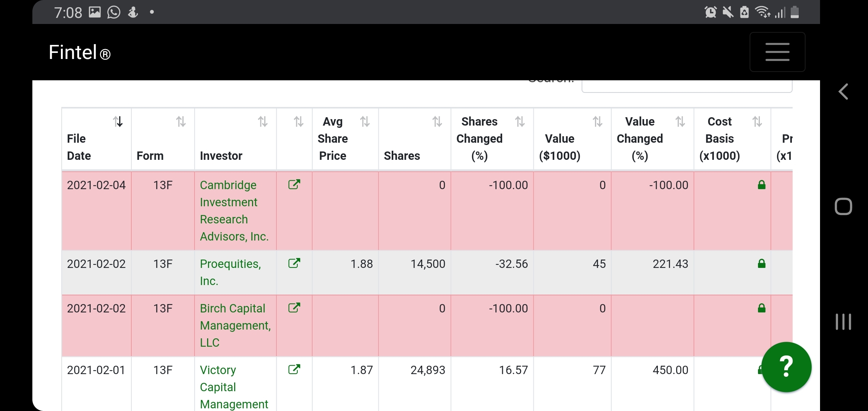The height and width of the screenshot is (411, 868).
Task: Click lock icon in Cambridge row
Action: [x=761, y=185]
